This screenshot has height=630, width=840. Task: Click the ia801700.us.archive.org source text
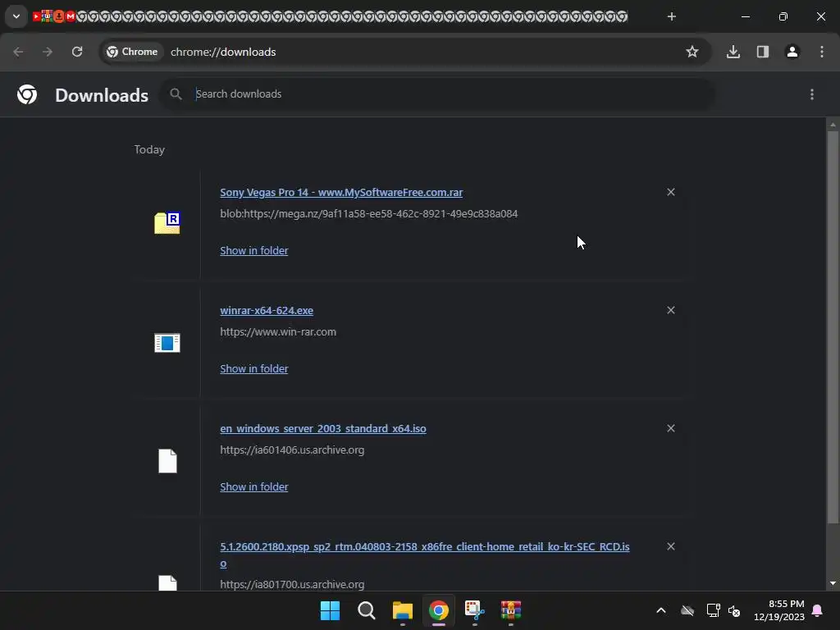coord(292,584)
